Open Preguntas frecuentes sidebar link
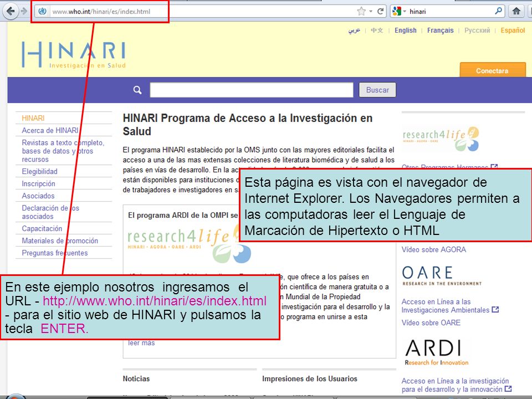 tap(55, 253)
